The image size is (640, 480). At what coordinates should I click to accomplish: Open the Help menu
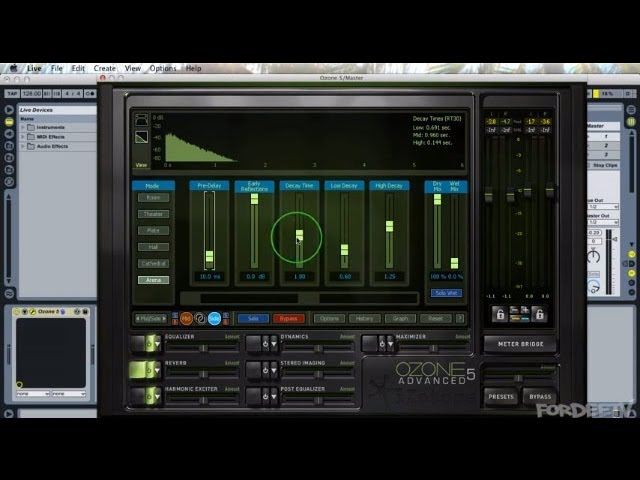pyautogui.click(x=193, y=68)
